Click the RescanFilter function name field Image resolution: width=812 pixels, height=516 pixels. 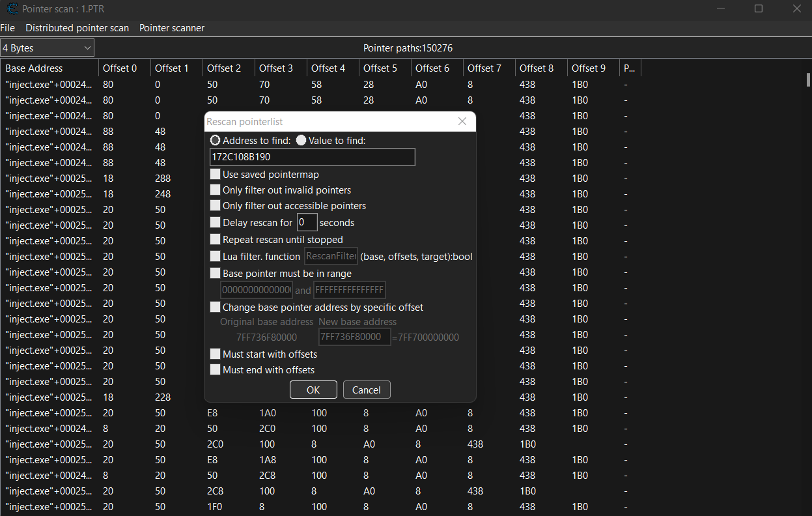coord(331,257)
